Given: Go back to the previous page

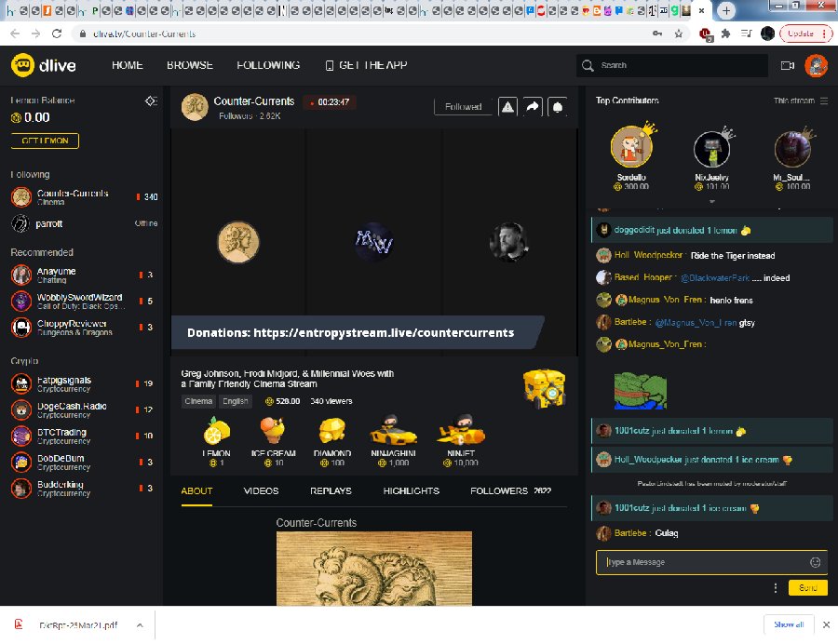Looking at the screenshot, I should click(15, 34).
